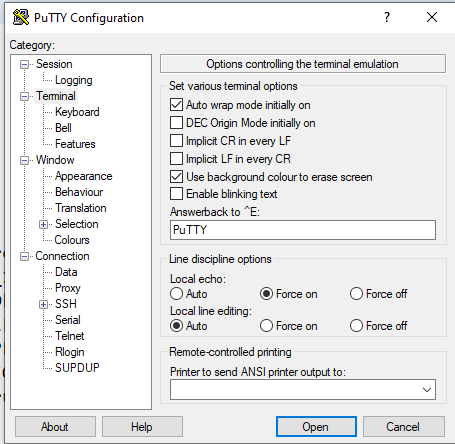Viewport: 455px width, 444px height.
Task: Collapse the Window tree node
Action: pyautogui.click(x=24, y=160)
